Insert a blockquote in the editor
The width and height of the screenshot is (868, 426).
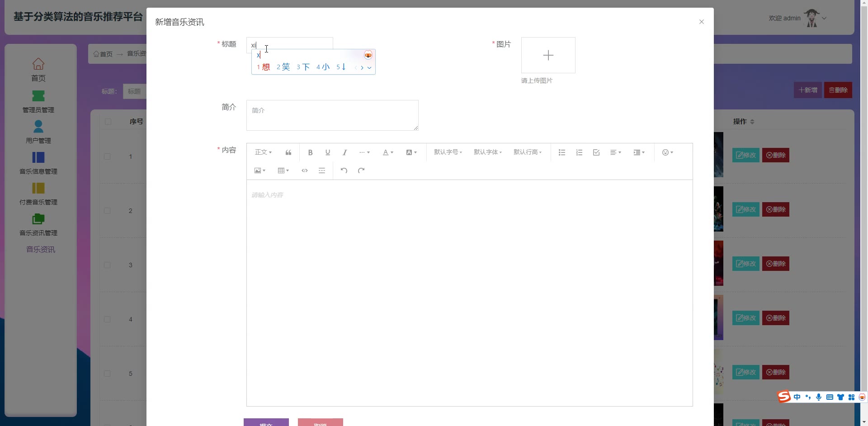click(288, 152)
